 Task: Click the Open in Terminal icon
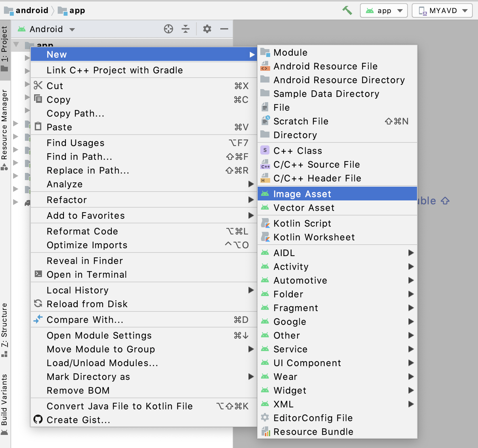(x=38, y=274)
